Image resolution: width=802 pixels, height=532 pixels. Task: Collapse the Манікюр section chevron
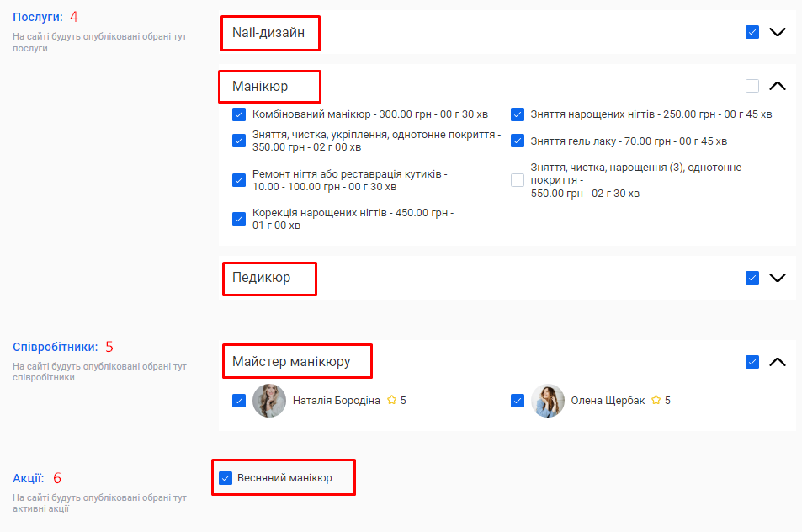pyautogui.click(x=778, y=86)
